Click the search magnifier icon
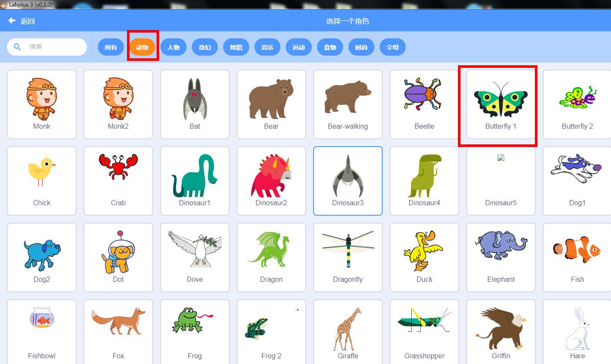The width and height of the screenshot is (611, 364). (17, 47)
